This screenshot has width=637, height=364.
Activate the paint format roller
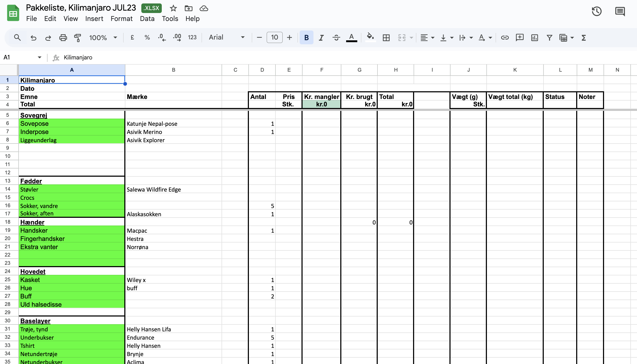[x=78, y=38]
